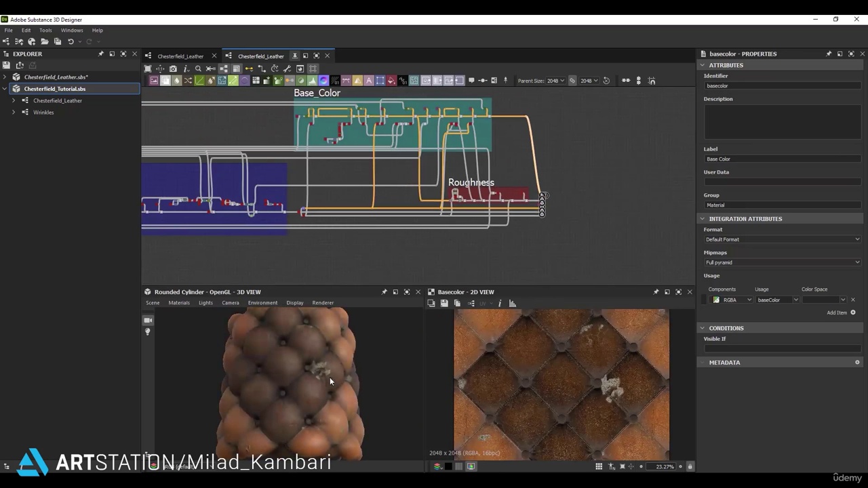The image size is (868, 488).
Task: Collapse the ATTRIBUTES section
Action: 703,65
